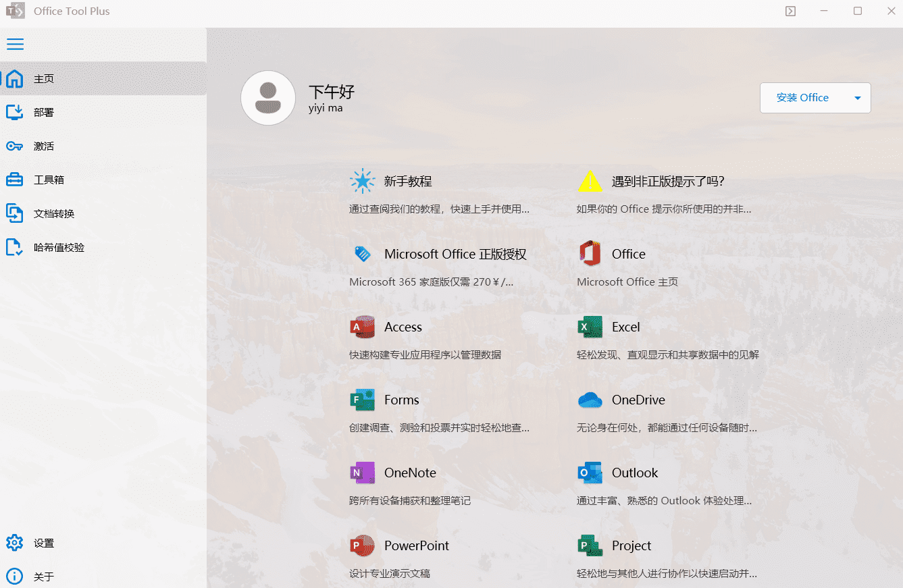Open the Excel title link
Image resolution: width=903 pixels, height=588 pixels.
click(x=626, y=327)
